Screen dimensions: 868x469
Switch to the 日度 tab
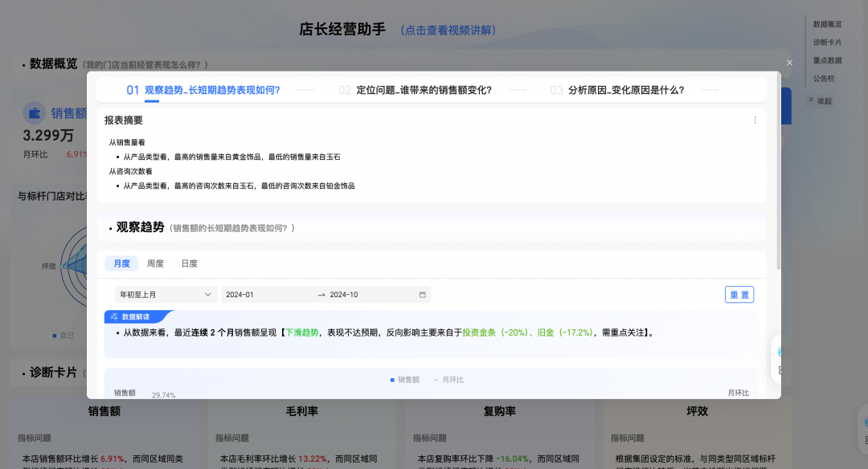point(190,263)
